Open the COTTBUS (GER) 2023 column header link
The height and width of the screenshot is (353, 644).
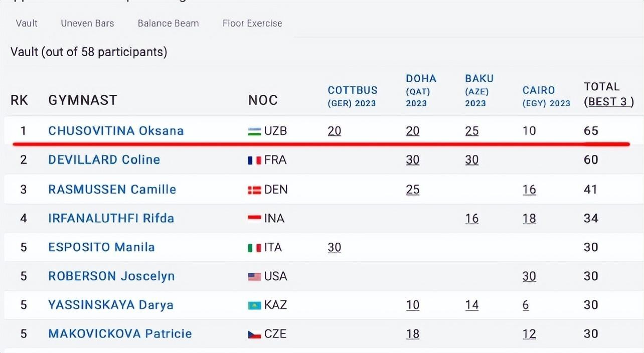pos(353,96)
